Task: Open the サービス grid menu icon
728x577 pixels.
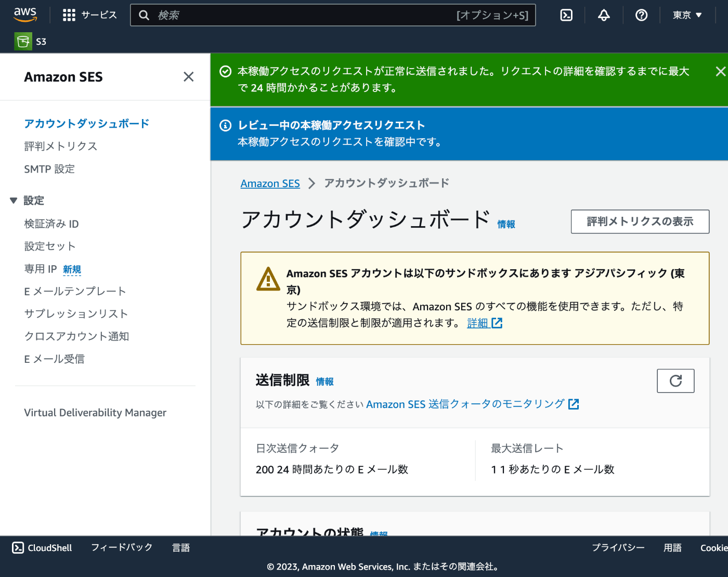Action: [69, 15]
